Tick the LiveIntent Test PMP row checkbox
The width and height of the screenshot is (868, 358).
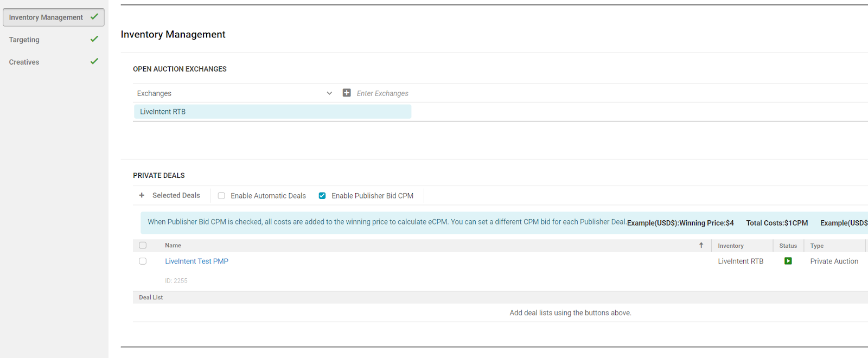click(143, 261)
